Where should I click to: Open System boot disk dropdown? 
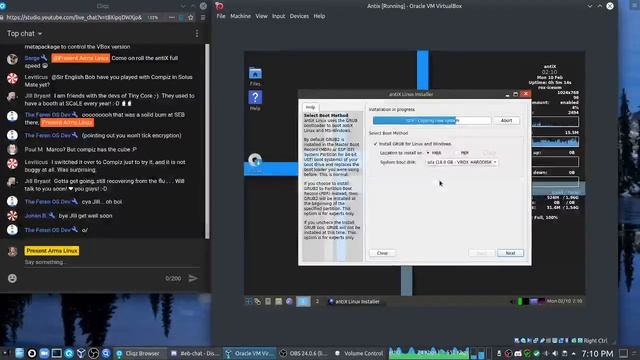[461, 162]
